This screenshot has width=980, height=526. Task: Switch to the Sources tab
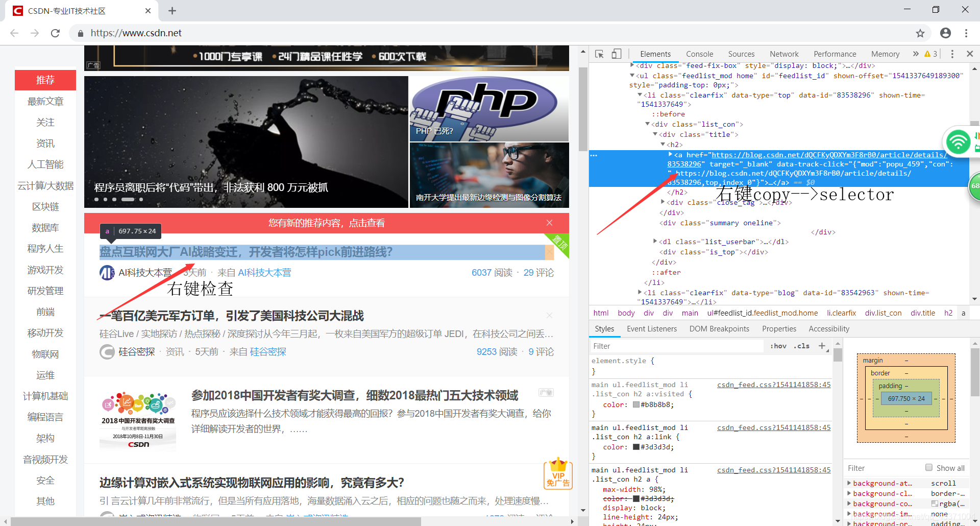[741, 54]
